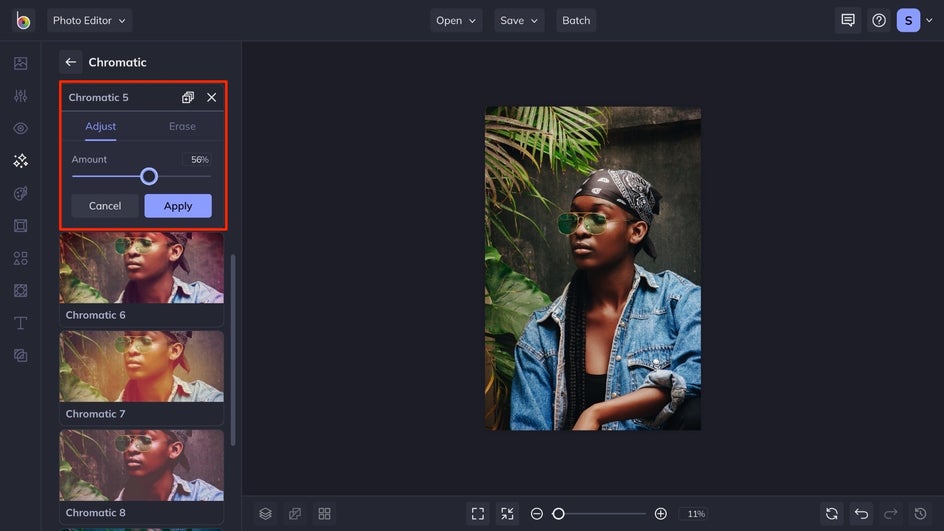Click the fit to screen icon

tap(478, 514)
